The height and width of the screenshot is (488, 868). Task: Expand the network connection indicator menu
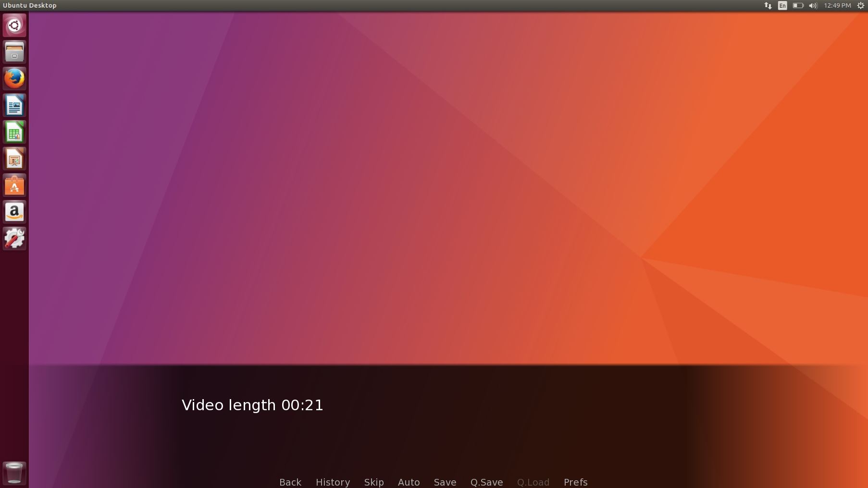click(x=768, y=6)
